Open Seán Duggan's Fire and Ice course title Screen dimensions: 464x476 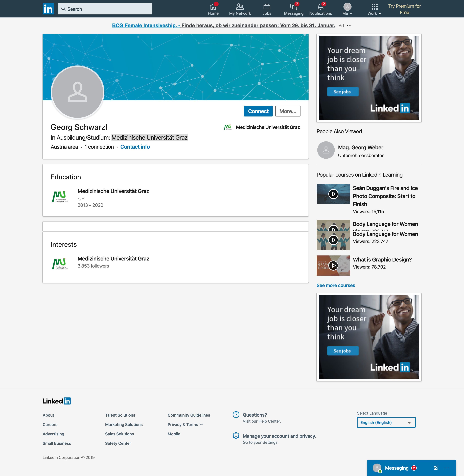click(385, 196)
